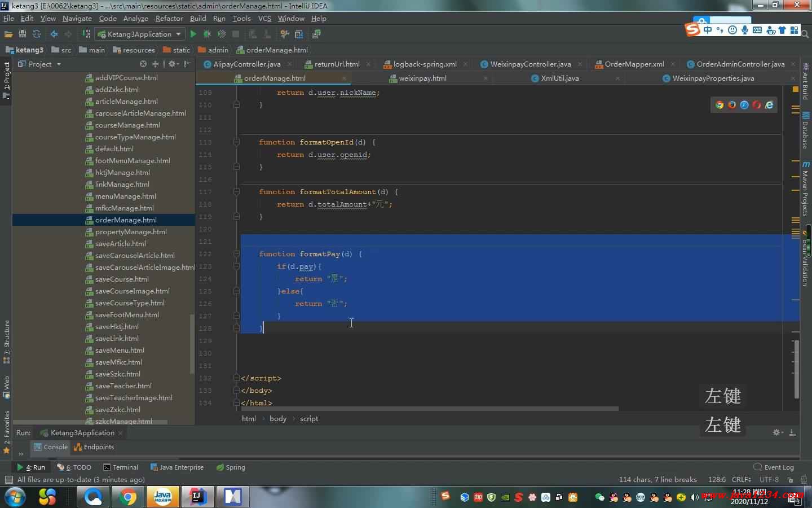Screen dimensions: 812x508
Task: Collapse fold at formatTotalAmount line 117
Action: pos(237,192)
